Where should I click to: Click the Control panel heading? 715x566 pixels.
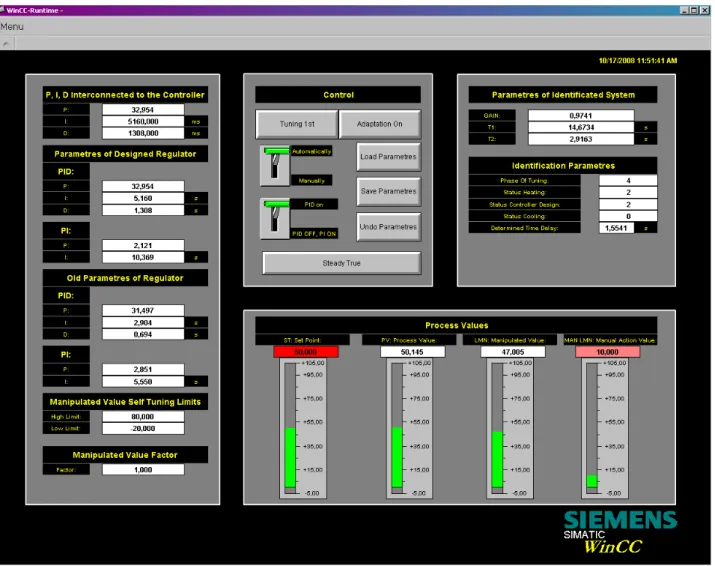tap(338, 95)
